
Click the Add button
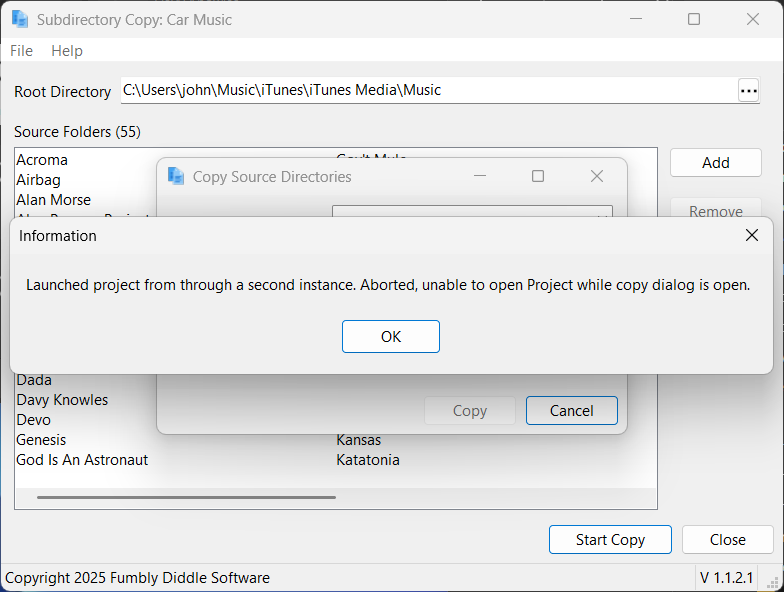coord(716,162)
